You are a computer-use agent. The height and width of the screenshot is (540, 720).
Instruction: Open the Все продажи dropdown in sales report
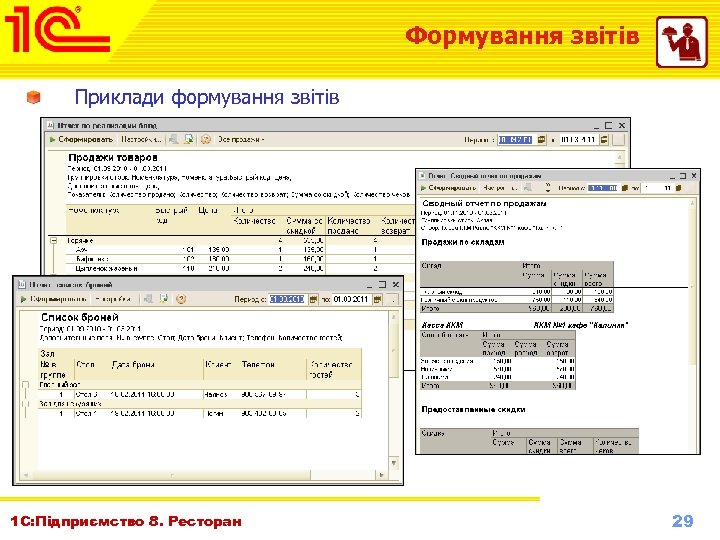(241, 140)
